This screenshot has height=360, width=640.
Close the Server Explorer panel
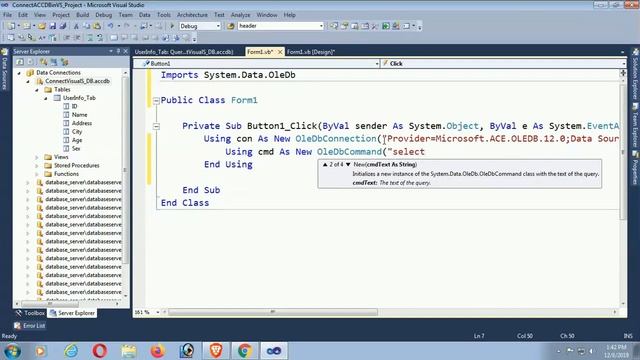(125, 51)
